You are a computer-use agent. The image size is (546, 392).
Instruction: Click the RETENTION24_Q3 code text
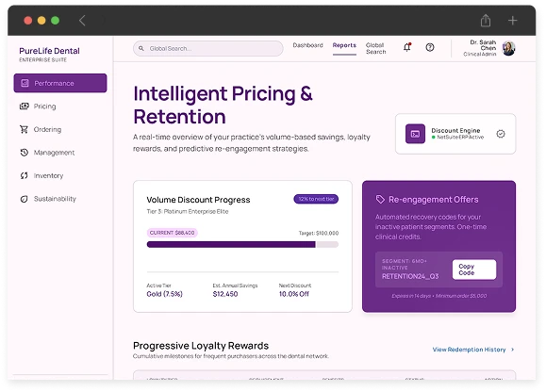coord(410,276)
